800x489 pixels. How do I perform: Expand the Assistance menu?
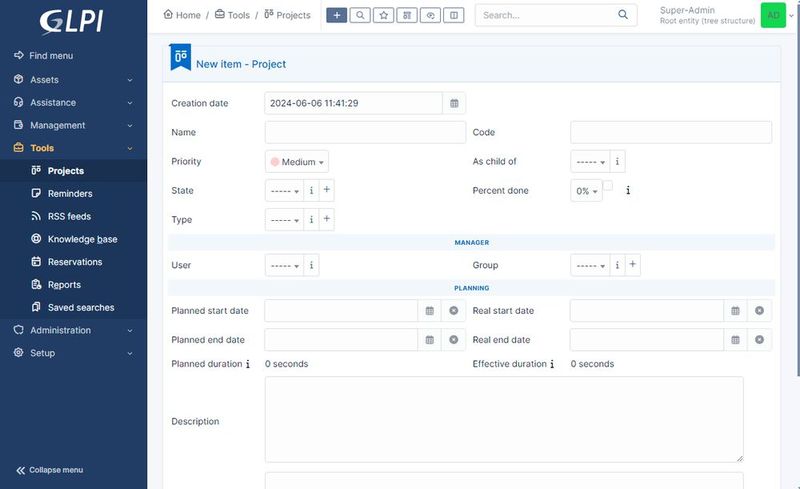tap(73, 103)
